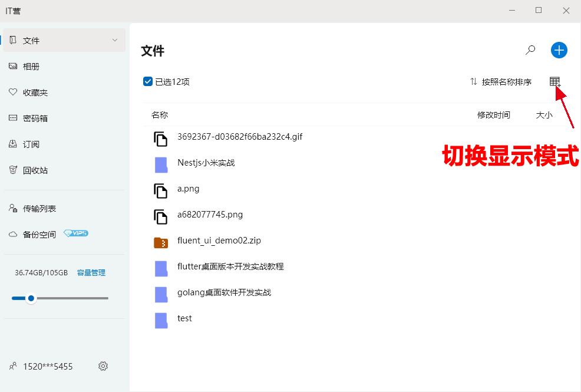The height and width of the screenshot is (392, 581).
Task: Click the user account icon beside 1520***5455
Action: click(x=13, y=366)
